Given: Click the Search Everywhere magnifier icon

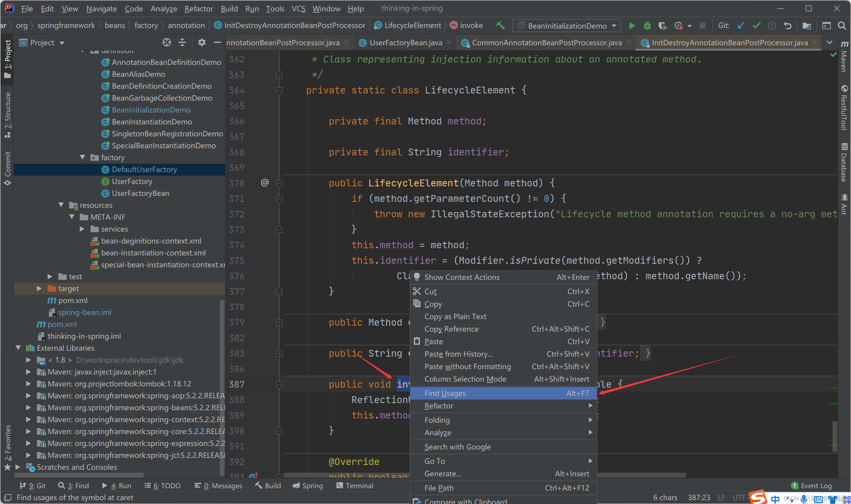Looking at the screenshot, I should pyautogui.click(x=842, y=26).
